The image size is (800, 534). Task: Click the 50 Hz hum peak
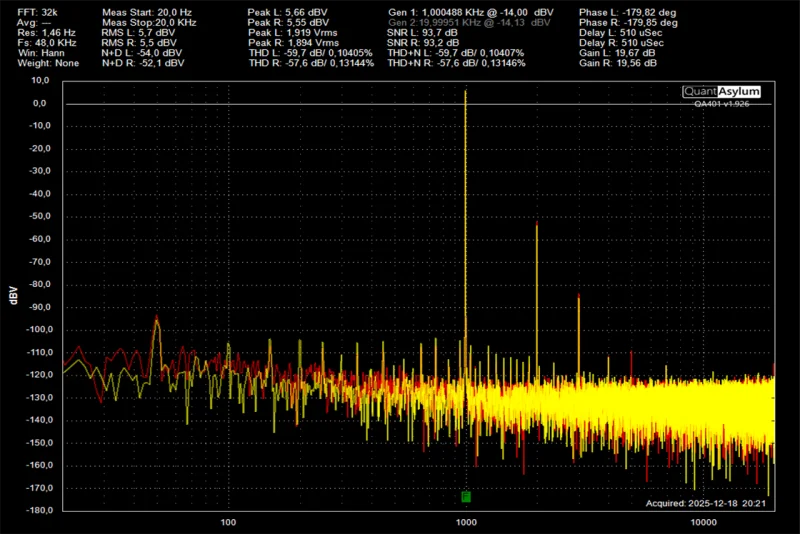(156, 320)
